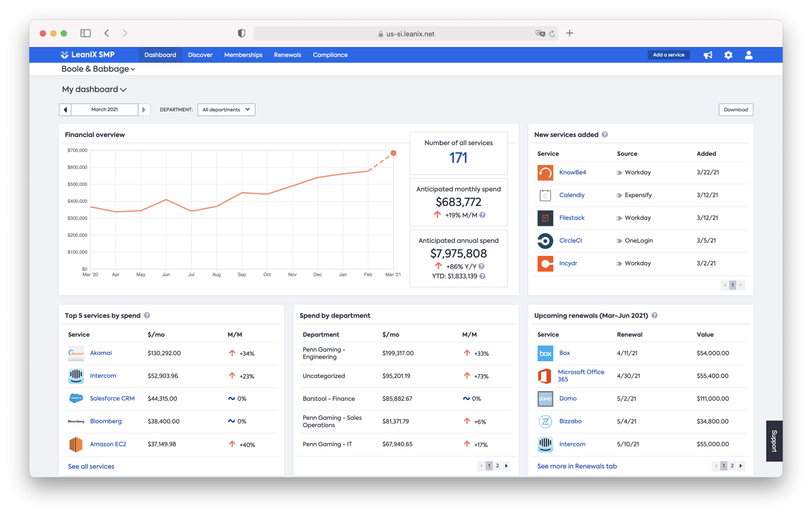The height and width of the screenshot is (516, 812).
Task: Click the user profile icon
Action: click(x=749, y=54)
